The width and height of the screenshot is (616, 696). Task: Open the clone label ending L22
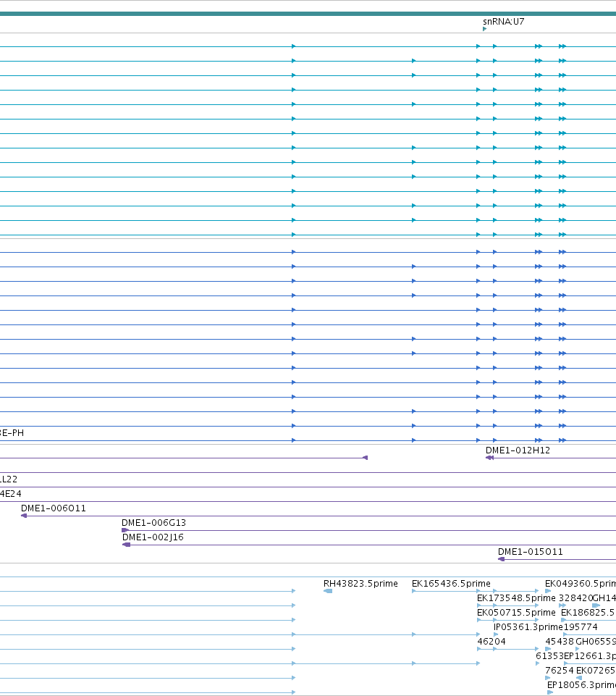[9, 479]
